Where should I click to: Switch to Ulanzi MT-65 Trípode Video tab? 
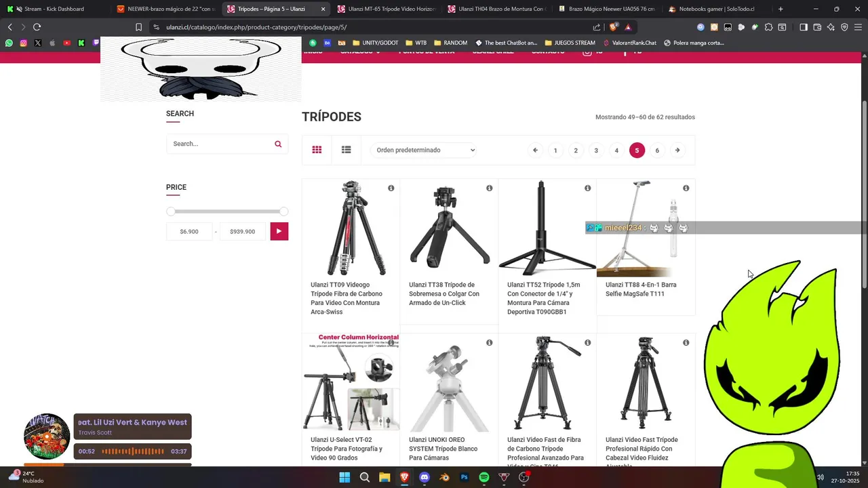(x=386, y=9)
